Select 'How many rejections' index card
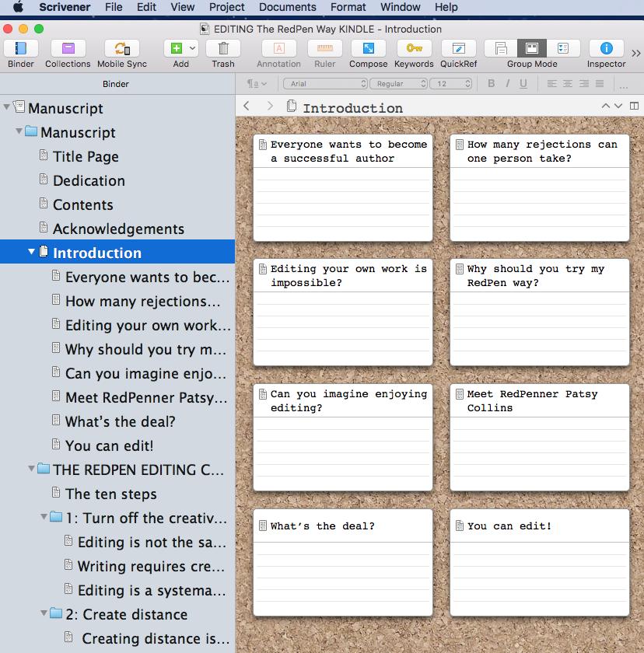Viewport: 644px width, 653px height. coord(540,187)
